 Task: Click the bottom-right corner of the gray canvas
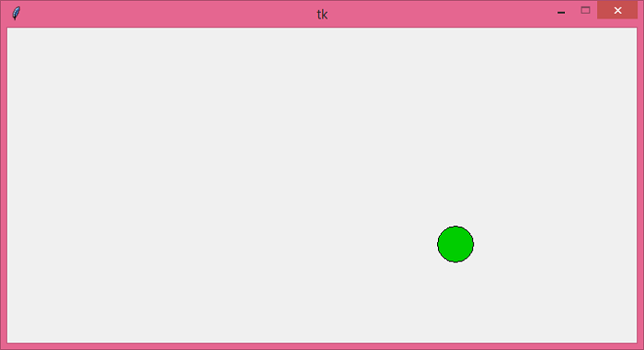pos(636,341)
